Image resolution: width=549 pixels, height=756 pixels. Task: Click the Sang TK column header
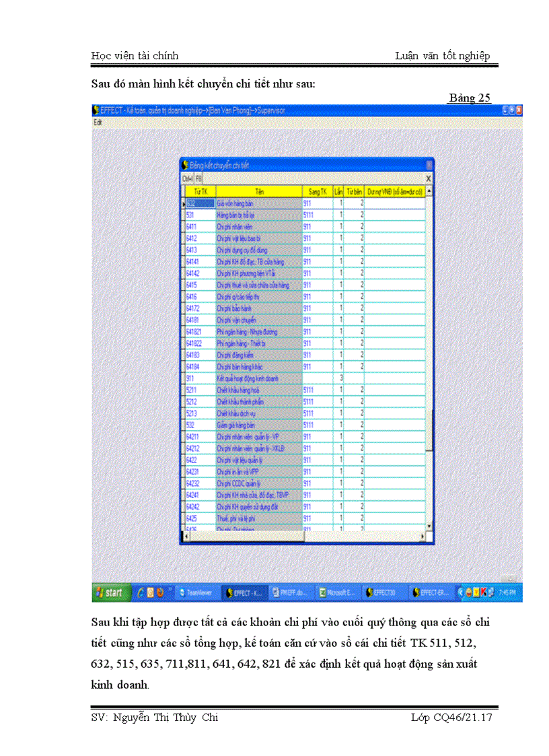316,192
